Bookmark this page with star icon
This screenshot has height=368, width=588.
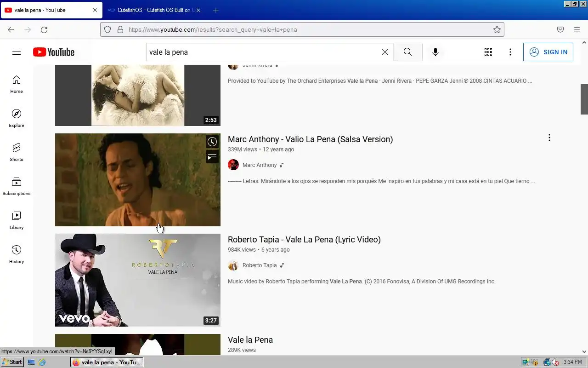click(x=497, y=29)
